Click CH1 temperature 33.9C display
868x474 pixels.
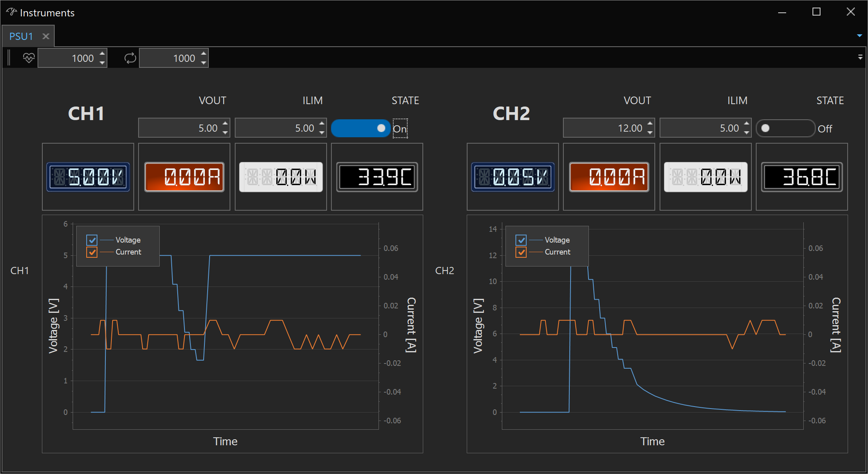click(x=377, y=177)
